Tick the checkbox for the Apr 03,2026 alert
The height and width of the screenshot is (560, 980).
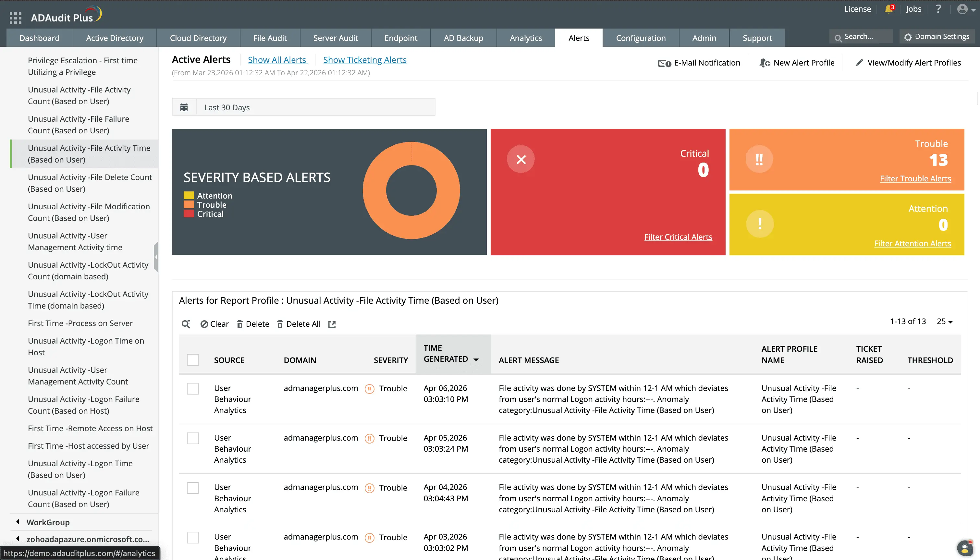click(x=193, y=537)
